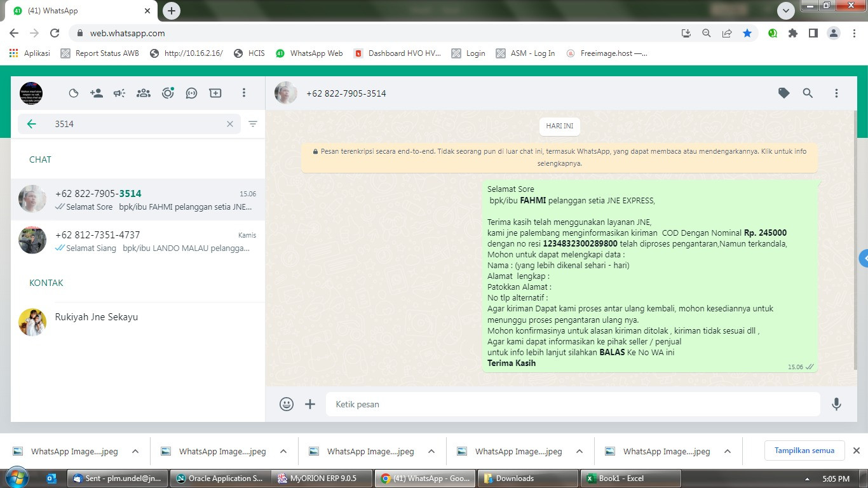Click the Chrome back button
The width and height of the screenshot is (868, 488).
click(x=14, y=33)
